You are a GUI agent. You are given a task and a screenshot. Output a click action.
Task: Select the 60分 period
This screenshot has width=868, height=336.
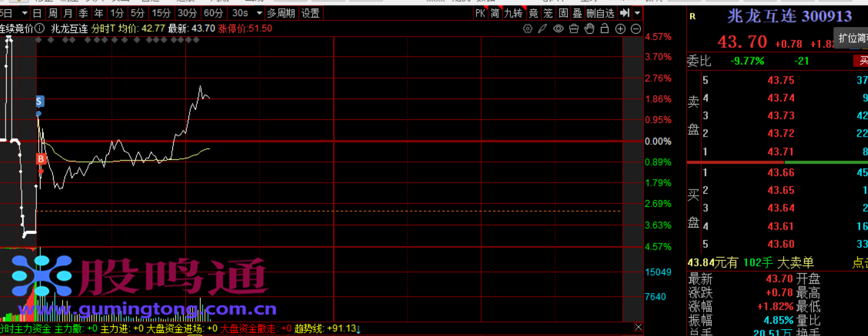213,13
